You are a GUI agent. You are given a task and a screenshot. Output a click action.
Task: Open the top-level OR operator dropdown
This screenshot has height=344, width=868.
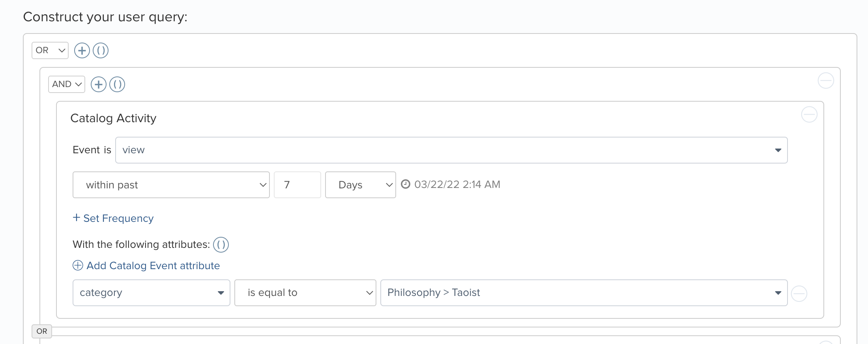pos(50,50)
